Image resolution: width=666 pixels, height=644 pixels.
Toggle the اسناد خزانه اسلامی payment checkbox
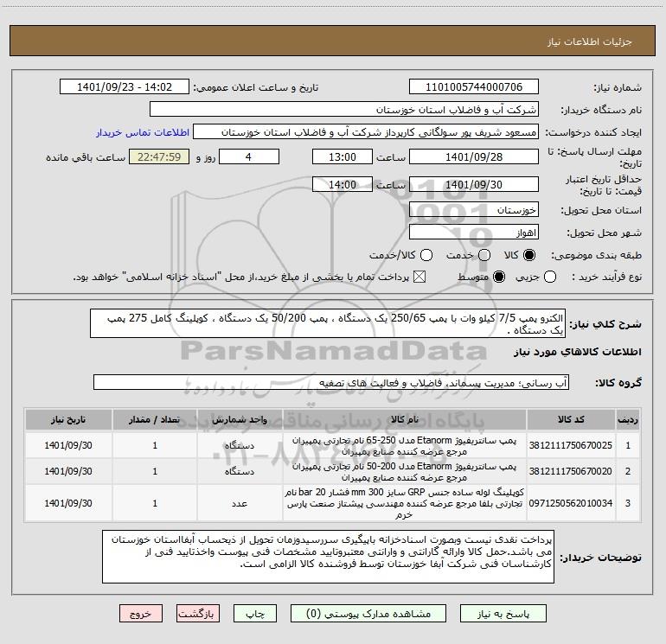pyautogui.click(x=419, y=277)
